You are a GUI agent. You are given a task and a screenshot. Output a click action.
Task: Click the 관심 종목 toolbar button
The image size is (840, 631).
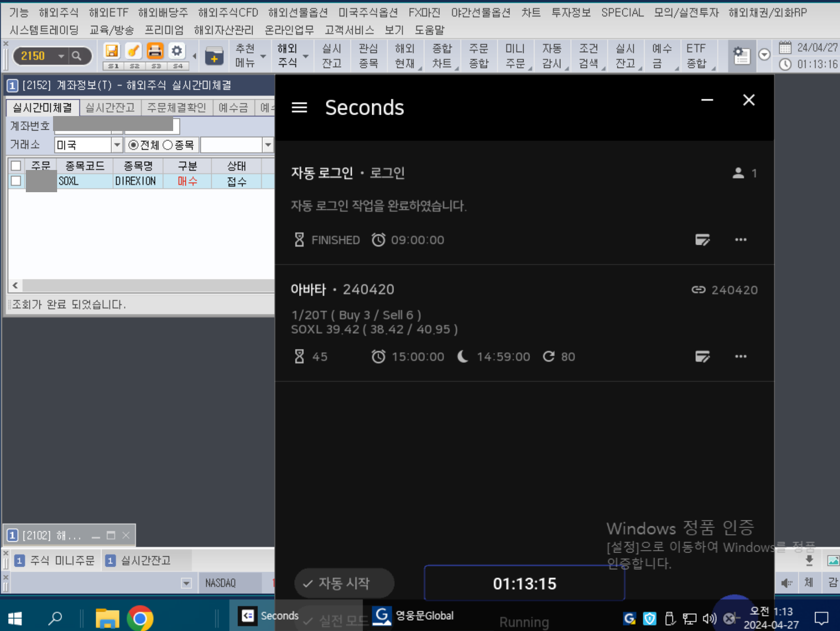368,56
